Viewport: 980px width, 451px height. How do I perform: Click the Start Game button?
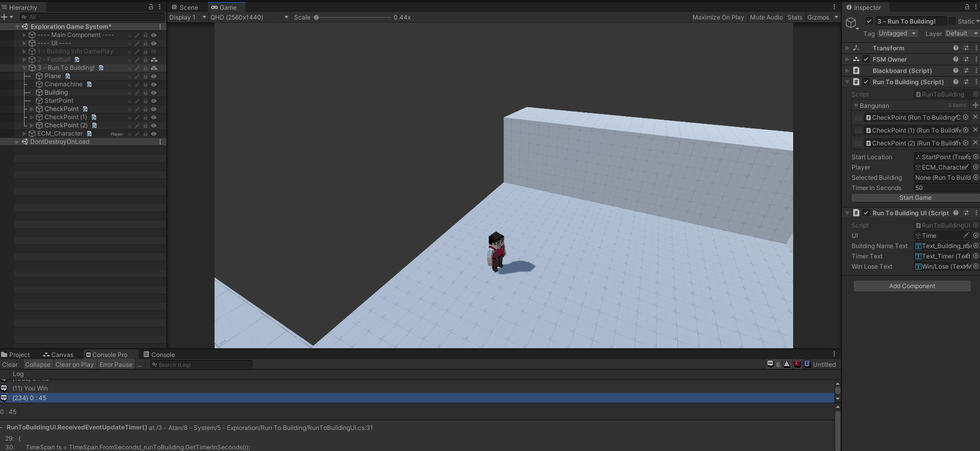click(x=915, y=198)
